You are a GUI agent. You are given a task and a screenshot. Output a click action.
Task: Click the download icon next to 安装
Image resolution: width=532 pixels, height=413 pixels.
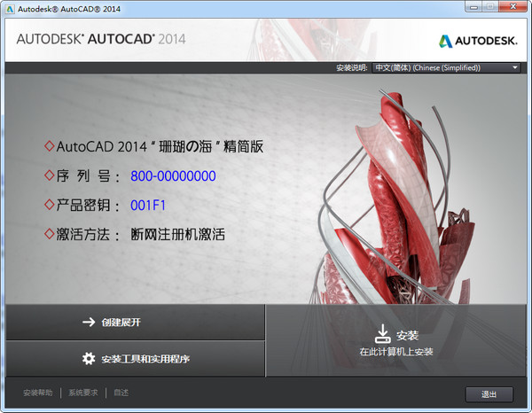(x=383, y=333)
